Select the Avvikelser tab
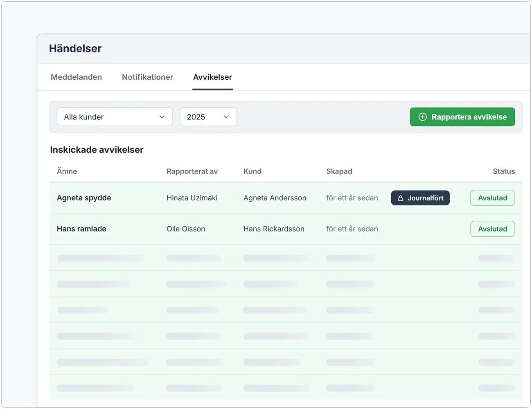This screenshot has height=409, width=532. 212,77
